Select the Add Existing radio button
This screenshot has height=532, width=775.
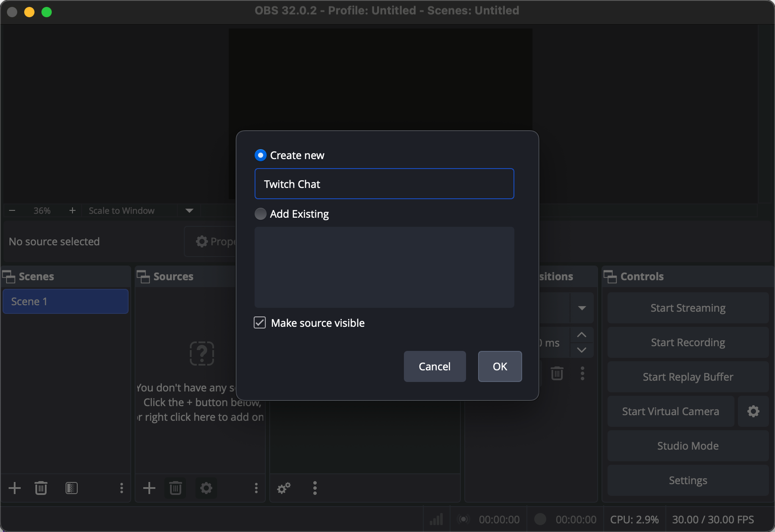[261, 214]
